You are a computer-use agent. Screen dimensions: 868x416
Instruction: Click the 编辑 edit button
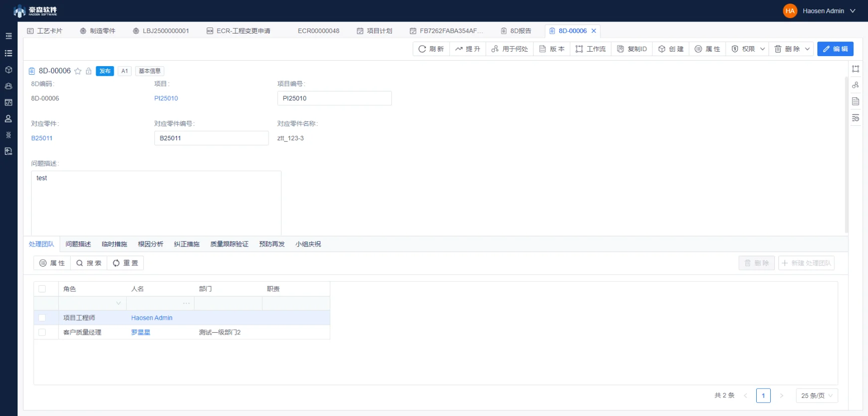pyautogui.click(x=835, y=49)
